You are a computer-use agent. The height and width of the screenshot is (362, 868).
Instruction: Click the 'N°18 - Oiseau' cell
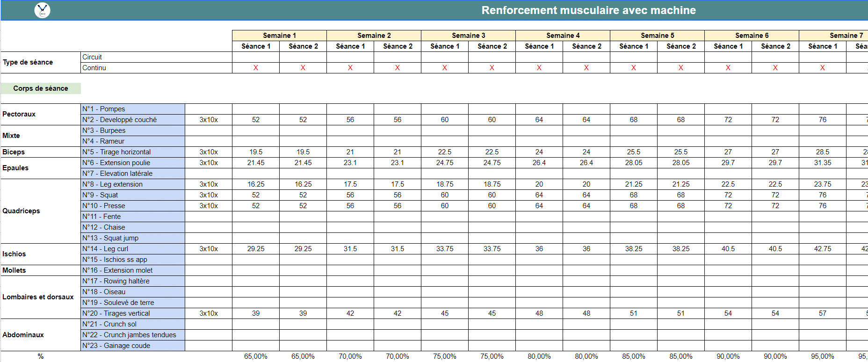133,292
